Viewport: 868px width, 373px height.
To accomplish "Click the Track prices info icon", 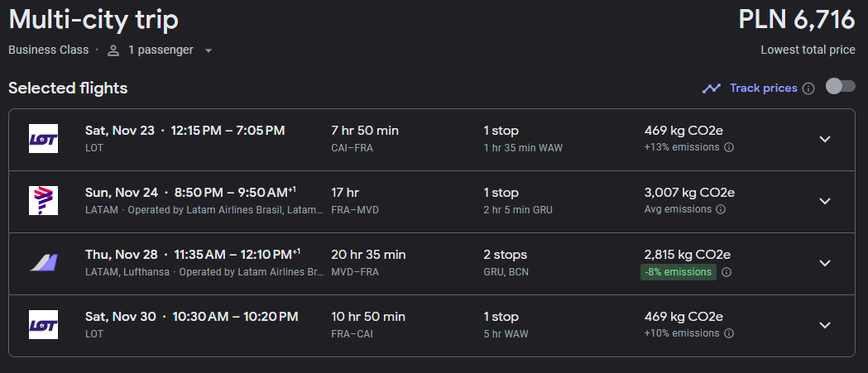I will coord(808,88).
